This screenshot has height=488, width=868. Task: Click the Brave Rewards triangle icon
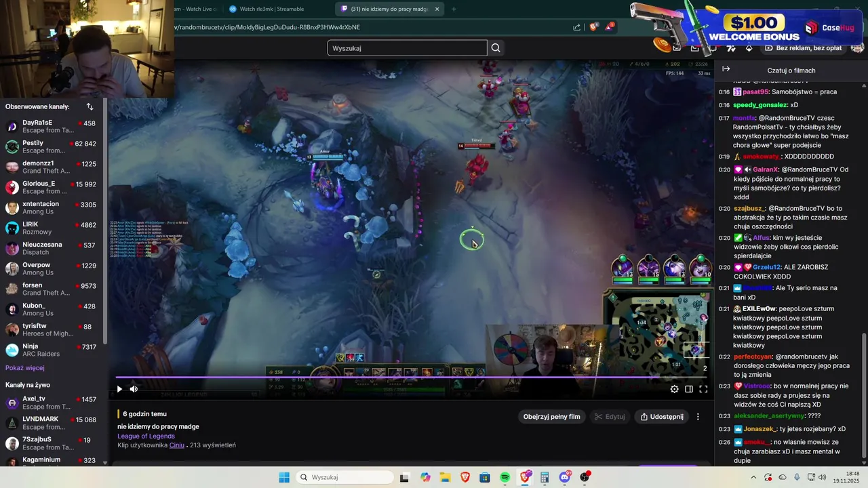click(x=610, y=27)
